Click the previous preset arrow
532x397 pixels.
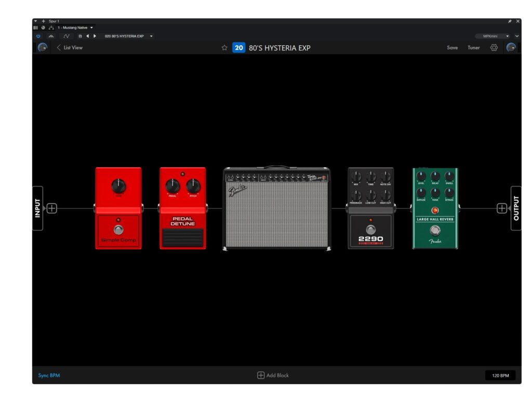(x=88, y=36)
